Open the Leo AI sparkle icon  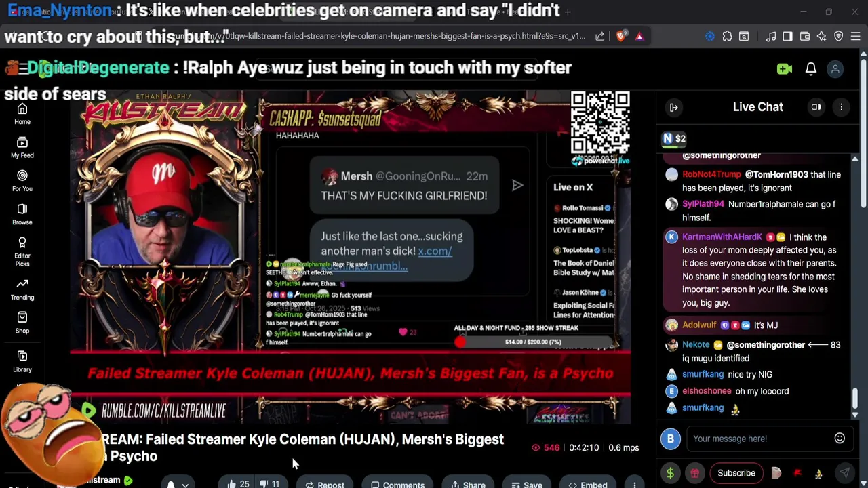point(822,36)
